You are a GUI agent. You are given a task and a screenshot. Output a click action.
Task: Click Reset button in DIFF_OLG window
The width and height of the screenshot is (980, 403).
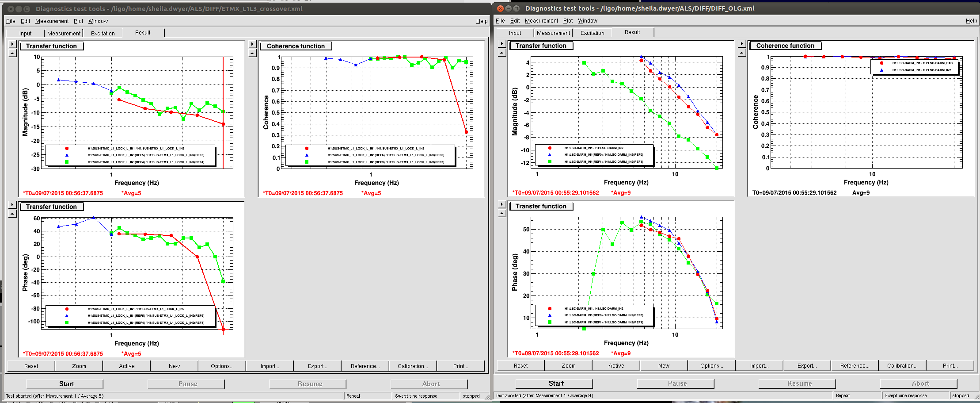(x=520, y=365)
